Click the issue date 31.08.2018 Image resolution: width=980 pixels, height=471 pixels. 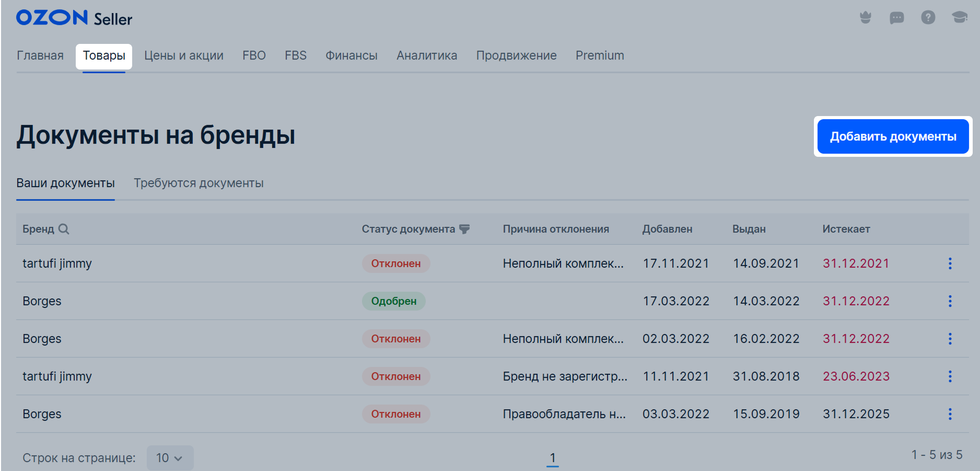[766, 376]
